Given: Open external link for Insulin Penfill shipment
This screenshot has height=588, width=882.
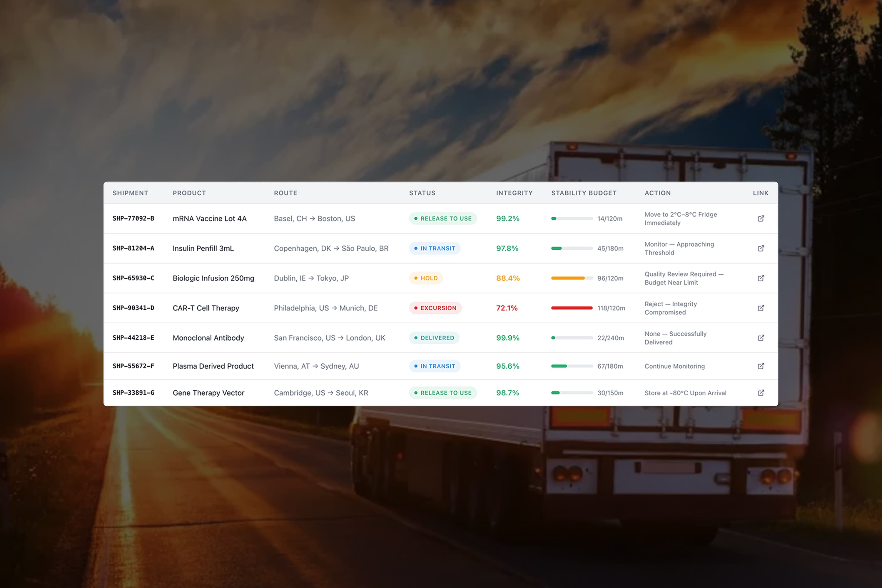Looking at the screenshot, I should coord(761,248).
